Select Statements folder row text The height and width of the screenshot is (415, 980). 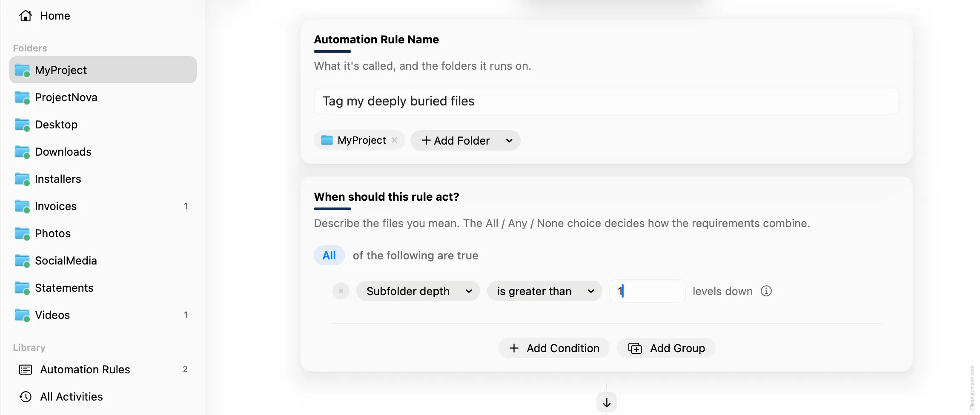tap(64, 288)
